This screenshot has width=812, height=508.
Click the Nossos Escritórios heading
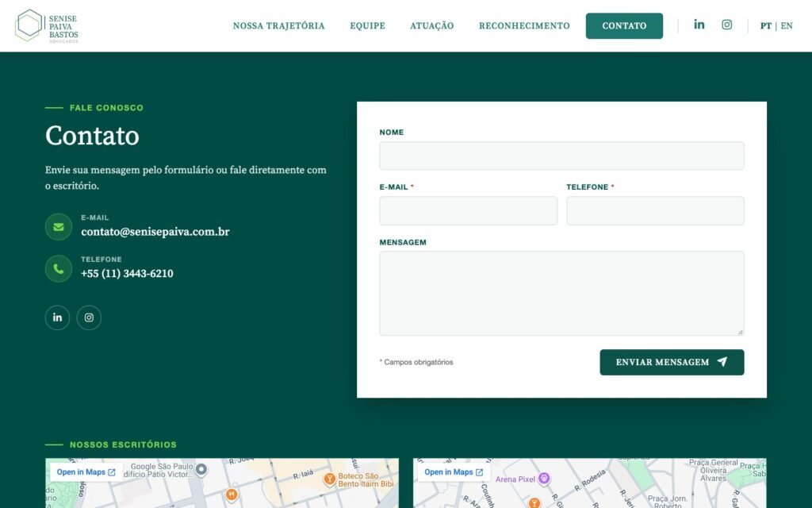pyautogui.click(x=123, y=444)
